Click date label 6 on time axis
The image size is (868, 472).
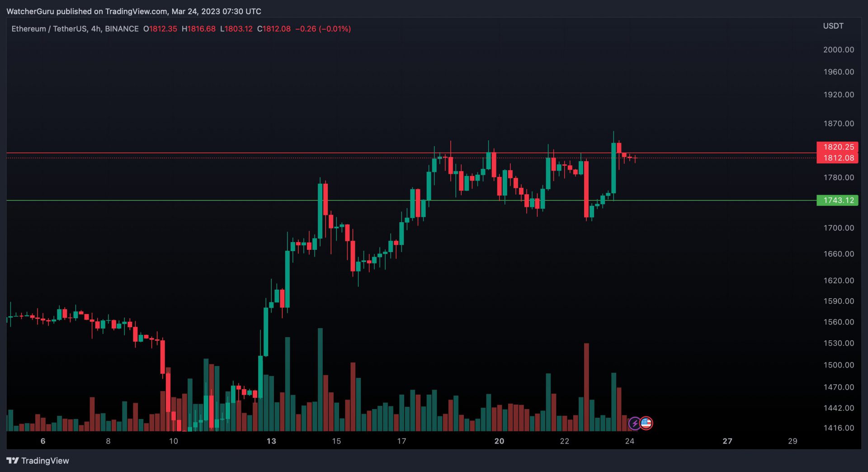(43, 441)
